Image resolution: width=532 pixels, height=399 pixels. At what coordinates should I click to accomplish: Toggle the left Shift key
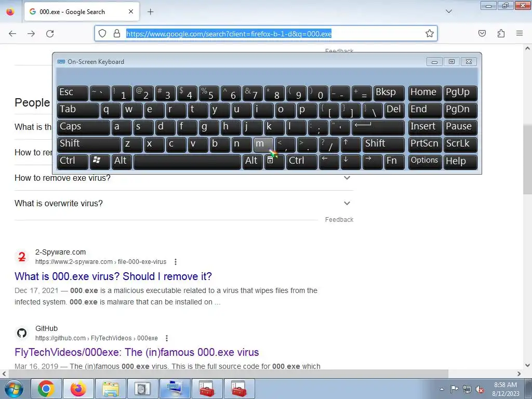(x=88, y=144)
